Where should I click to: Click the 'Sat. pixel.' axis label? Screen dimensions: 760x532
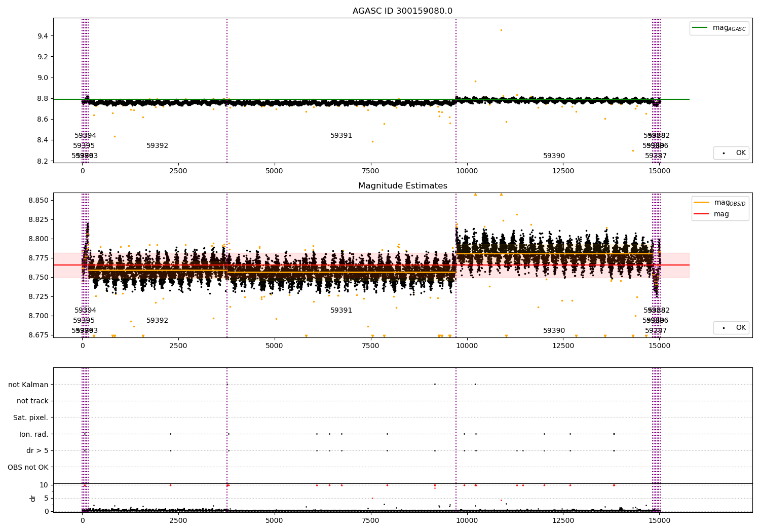31,417
